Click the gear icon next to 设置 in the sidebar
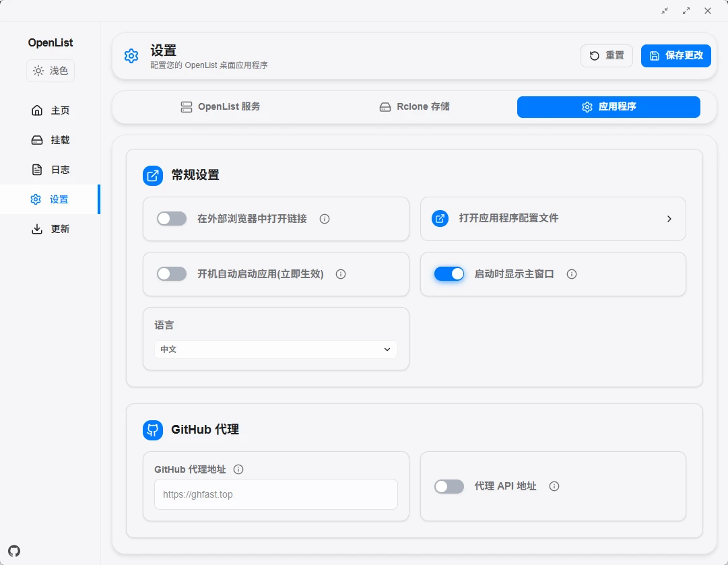The height and width of the screenshot is (565, 728). coord(36,199)
